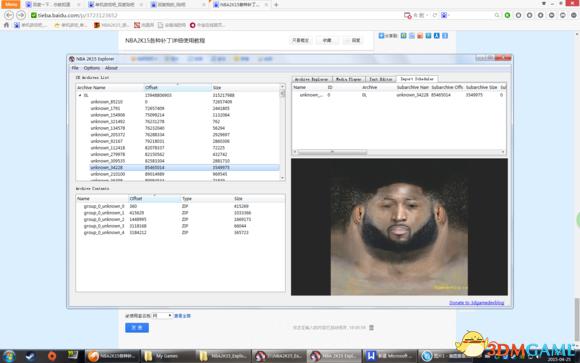
Task: Open the Microsoft Word taskbar item
Action: [390, 356]
